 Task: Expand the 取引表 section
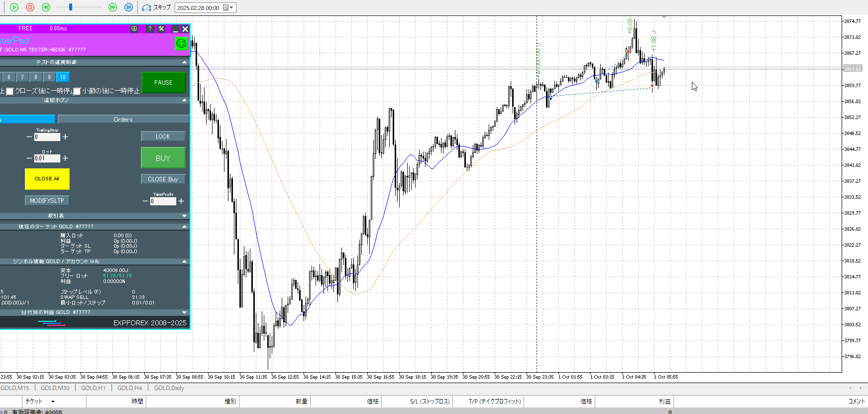click(185, 216)
